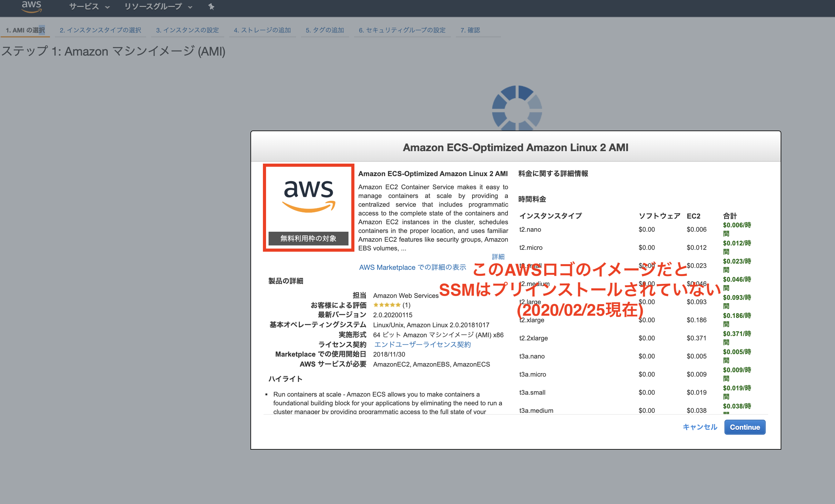Click the five-star customer rating
The height and width of the screenshot is (504, 835).
pos(387,305)
